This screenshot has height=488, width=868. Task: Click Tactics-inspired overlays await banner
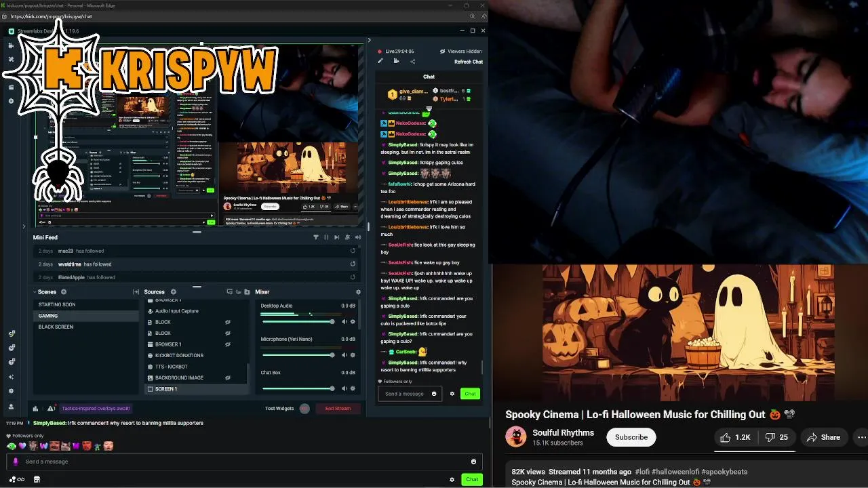96,409
